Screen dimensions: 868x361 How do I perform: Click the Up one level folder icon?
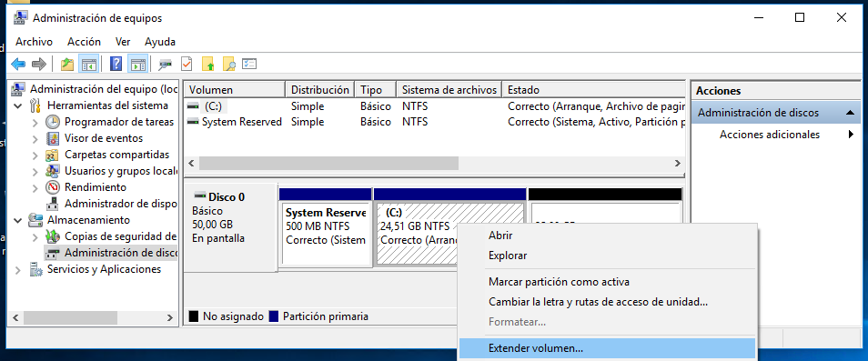point(67,65)
